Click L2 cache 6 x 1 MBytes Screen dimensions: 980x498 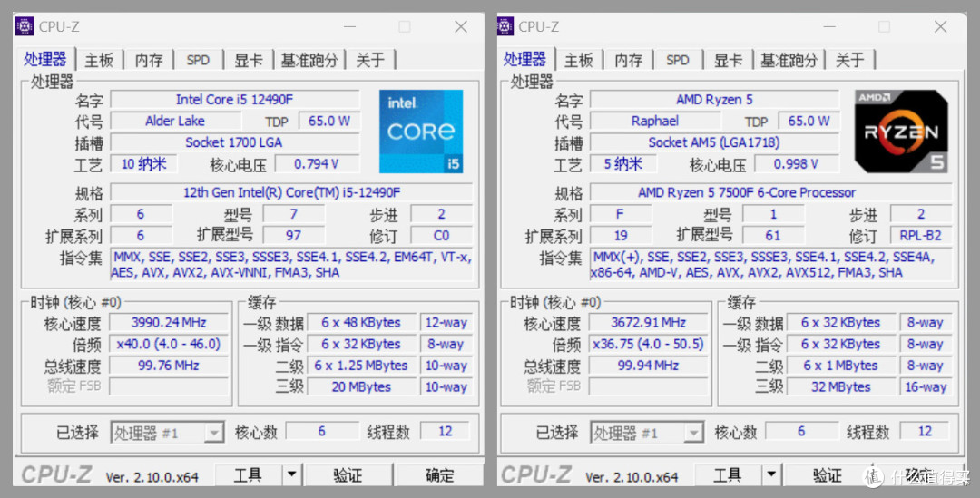tap(840, 366)
